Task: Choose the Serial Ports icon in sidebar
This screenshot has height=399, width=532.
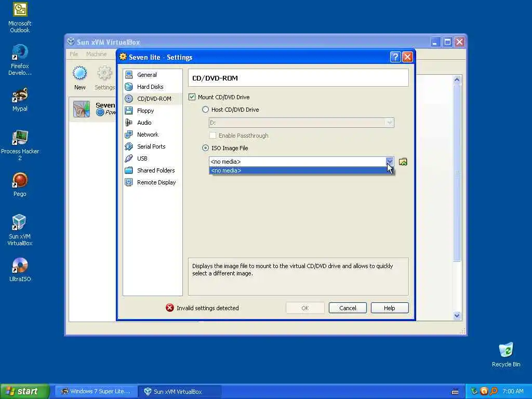Action: (129, 147)
